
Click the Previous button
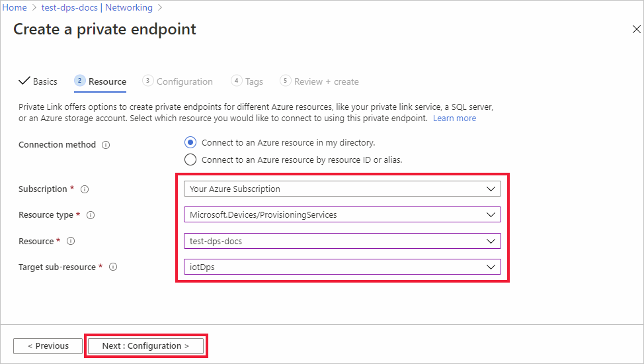(x=48, y=346)
